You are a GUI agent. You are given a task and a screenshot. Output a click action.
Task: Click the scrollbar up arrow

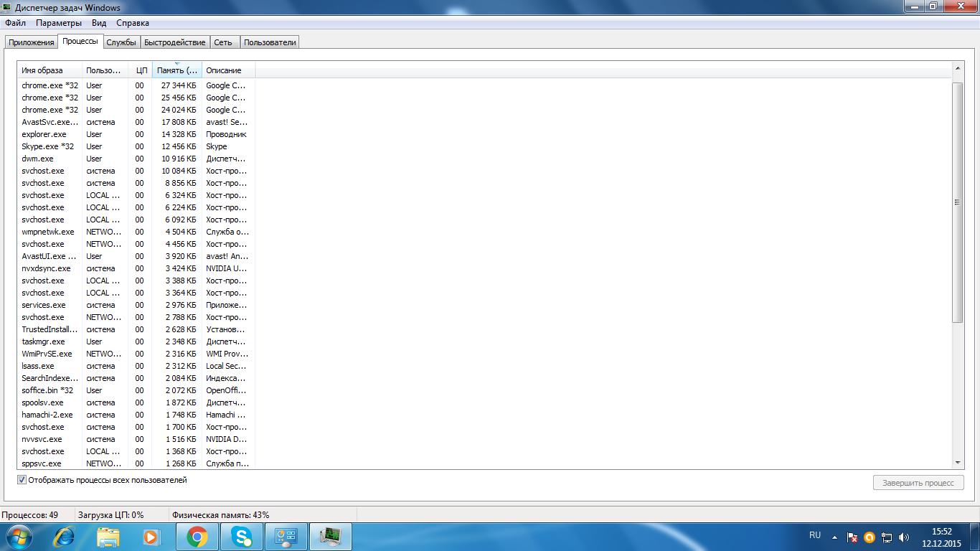(958, 68)
